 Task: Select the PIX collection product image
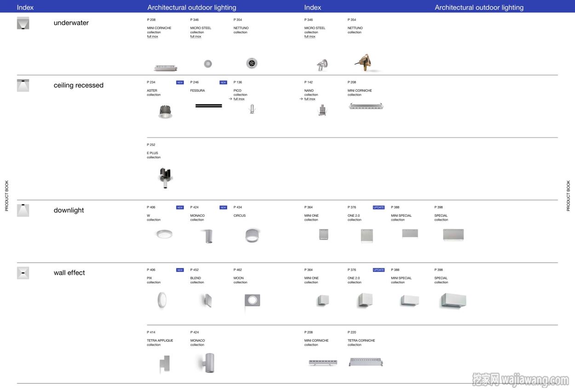pyautogui.click(x=162, y=301)
